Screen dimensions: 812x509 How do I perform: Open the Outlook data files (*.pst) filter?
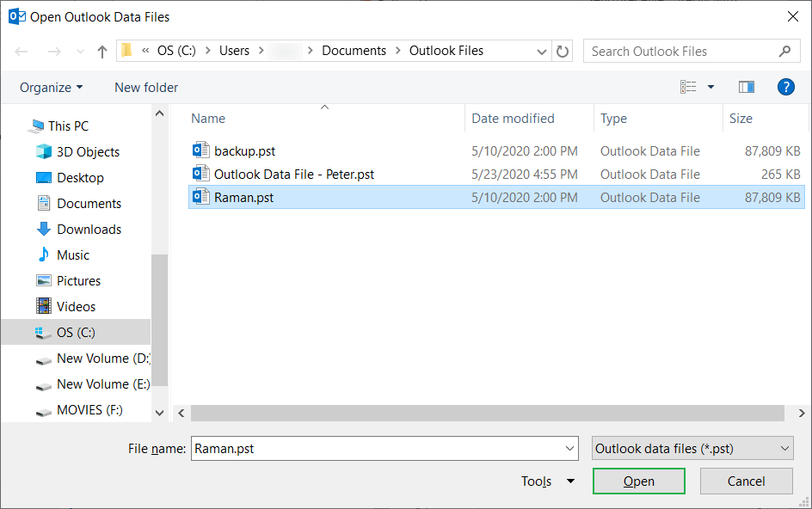tap(692, 449)
